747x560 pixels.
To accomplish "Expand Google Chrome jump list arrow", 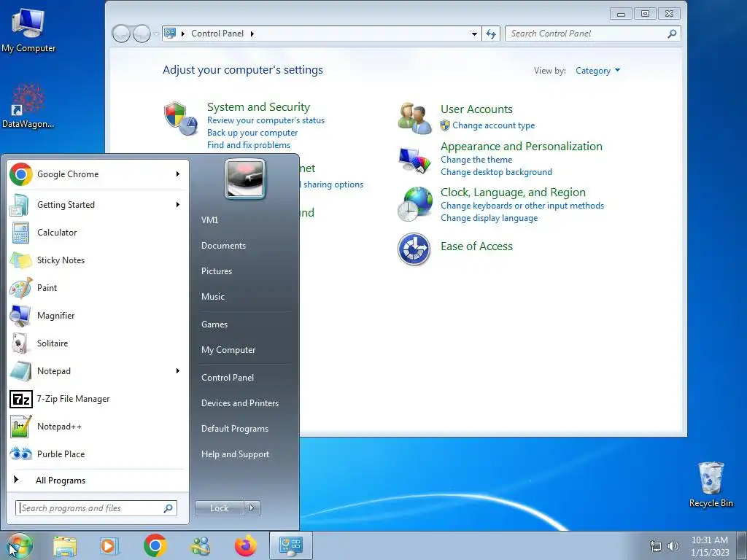I will 178,174.
